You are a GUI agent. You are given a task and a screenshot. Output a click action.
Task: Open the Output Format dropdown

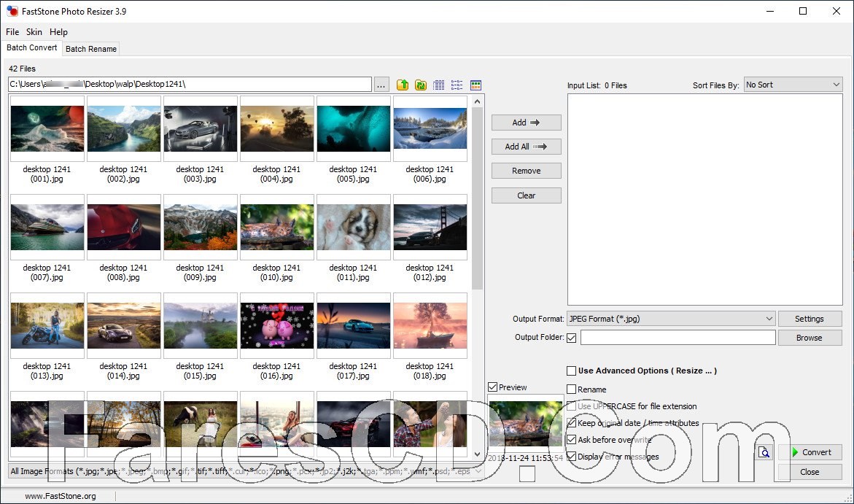point(670,319)
